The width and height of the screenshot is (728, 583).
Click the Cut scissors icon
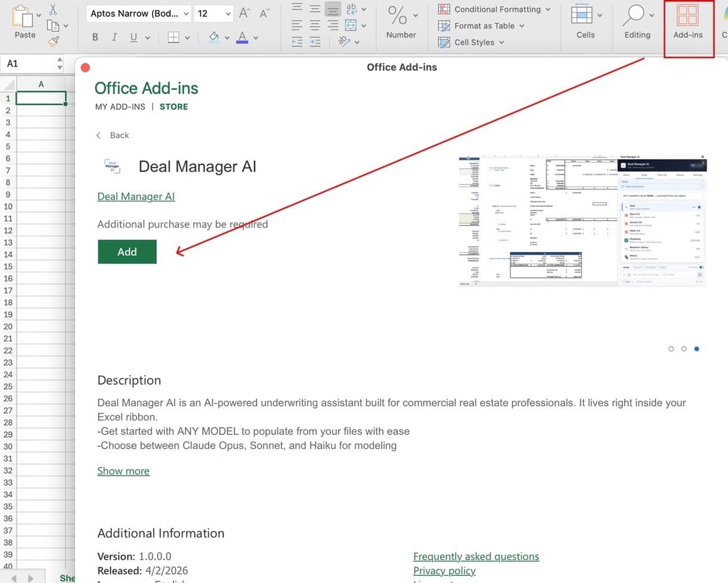[53, 10]
